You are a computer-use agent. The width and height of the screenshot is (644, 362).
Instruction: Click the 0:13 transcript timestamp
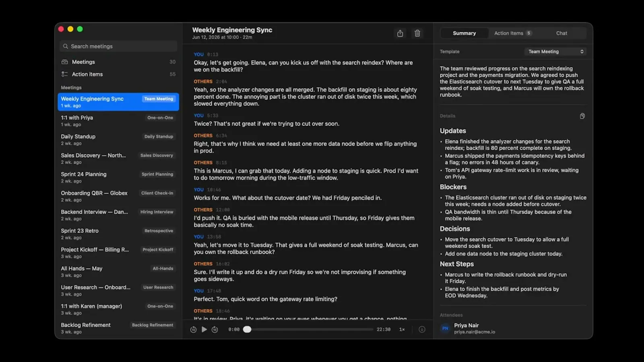click(x=213, y=55)
